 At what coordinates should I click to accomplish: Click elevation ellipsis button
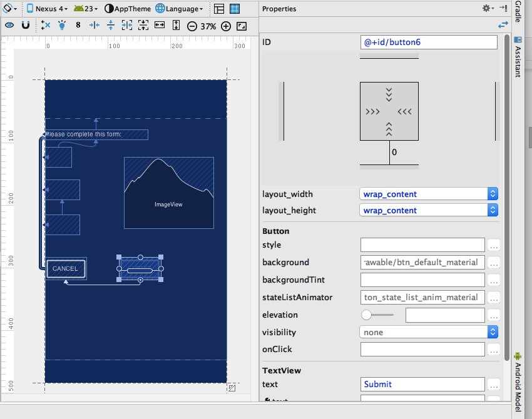pyautogui.click(x=494, y=315)
